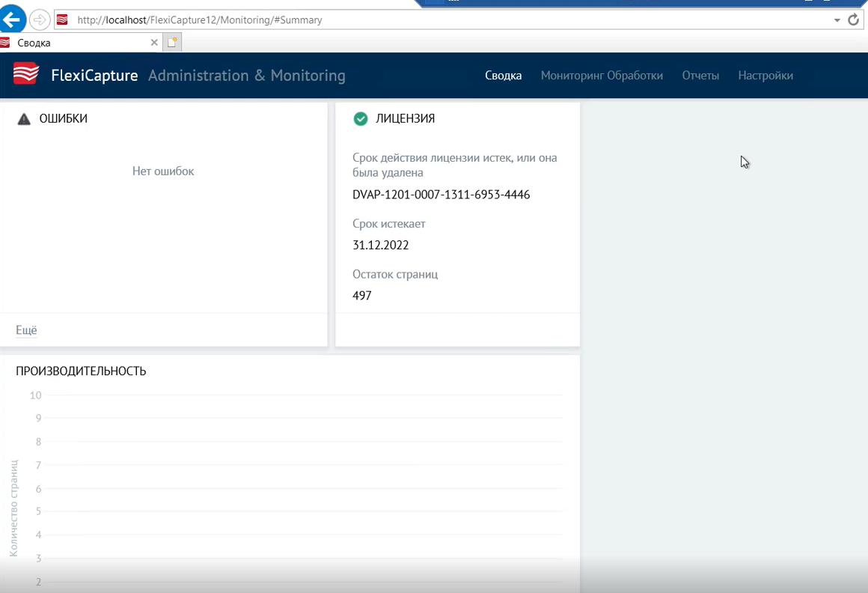Click the browser Forward arrow button
The image size is (868, 593).
40,20
